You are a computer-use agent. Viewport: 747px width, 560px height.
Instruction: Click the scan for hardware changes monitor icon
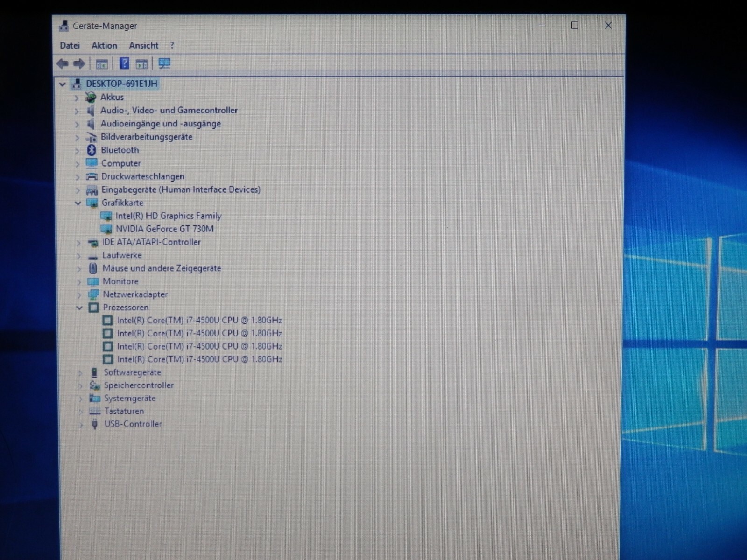coord(164,63)
